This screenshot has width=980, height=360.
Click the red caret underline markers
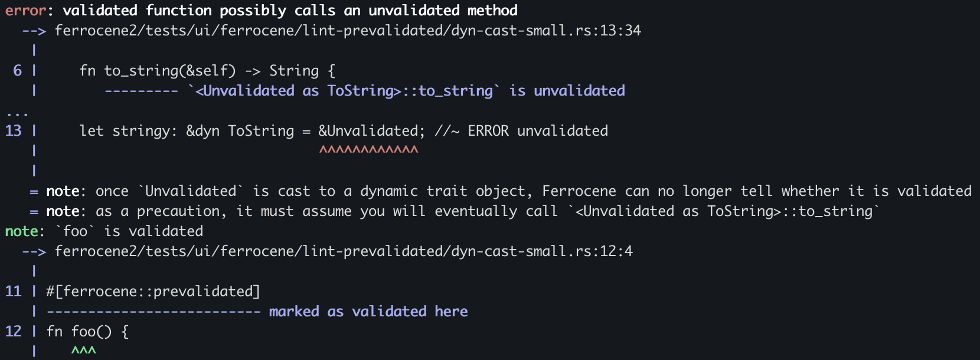368,150
